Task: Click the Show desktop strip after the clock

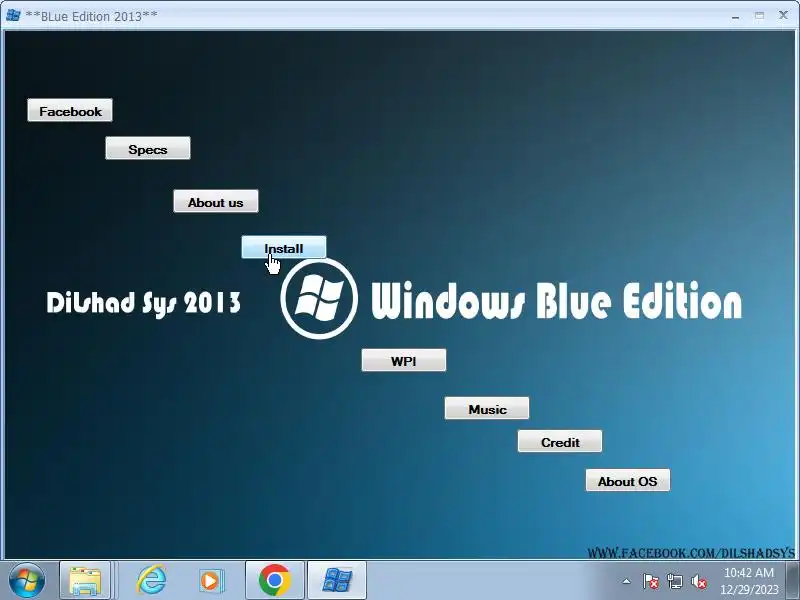Action: 792,581
